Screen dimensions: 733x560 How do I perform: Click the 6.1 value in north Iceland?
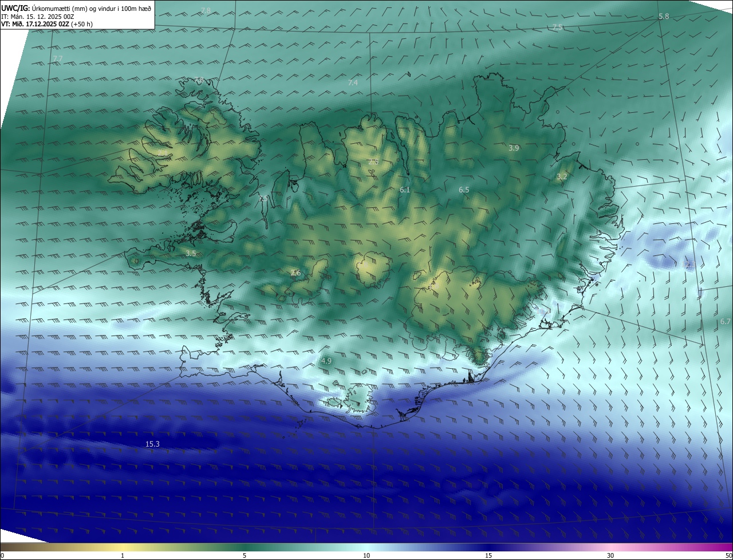[405, 190]
